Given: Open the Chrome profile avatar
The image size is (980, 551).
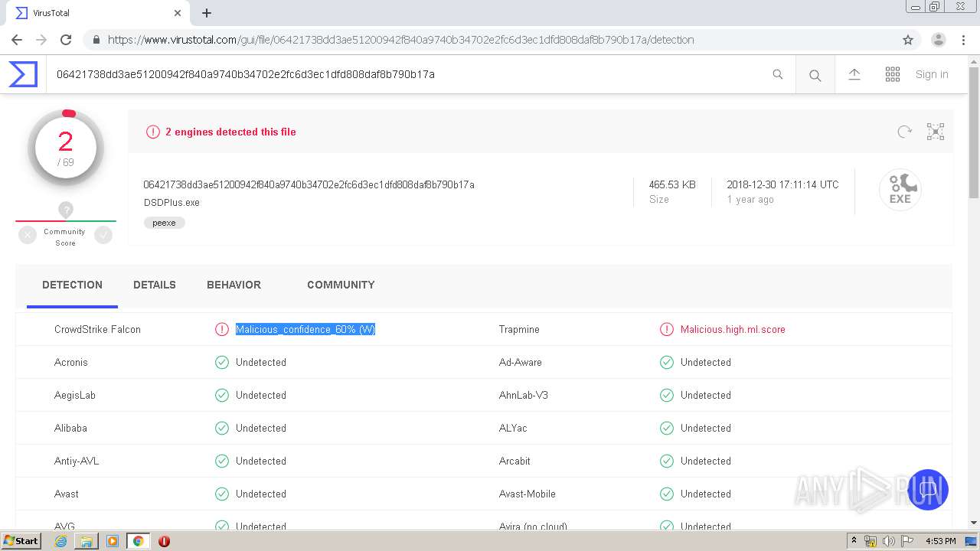Looking at the screenshot, I should pos(939,40).
